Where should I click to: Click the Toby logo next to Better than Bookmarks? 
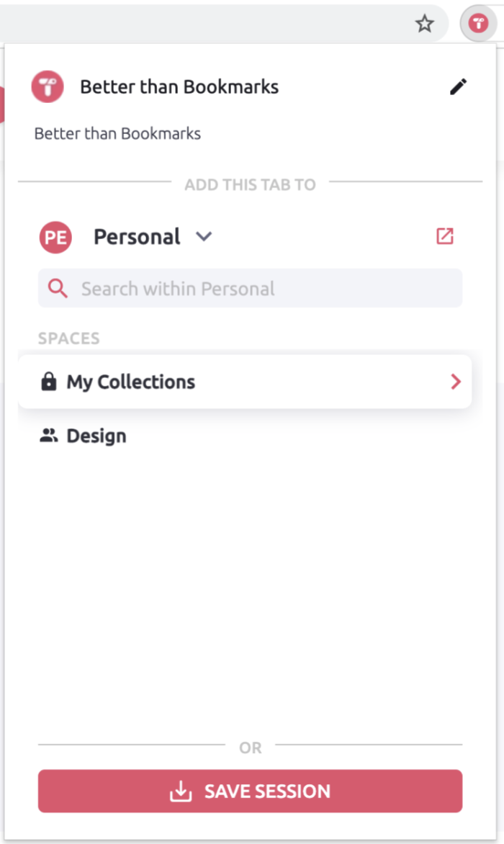click(x=47, y=86)
